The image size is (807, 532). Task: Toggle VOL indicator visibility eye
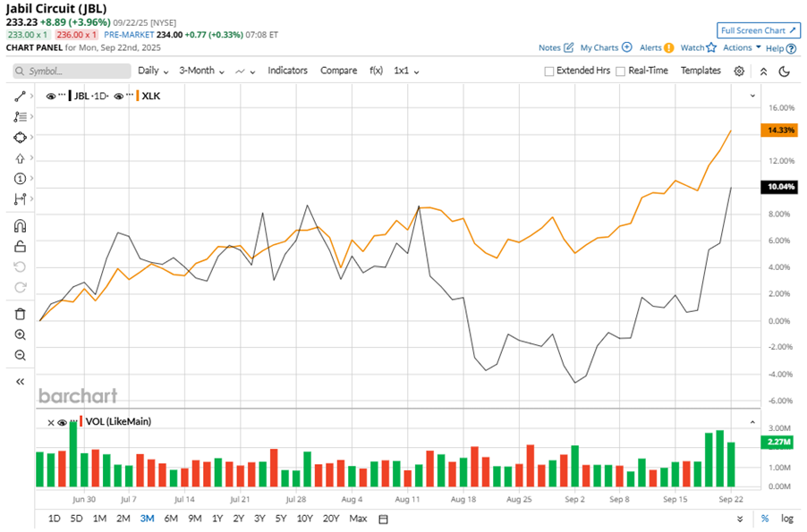[x=63, y=422]
